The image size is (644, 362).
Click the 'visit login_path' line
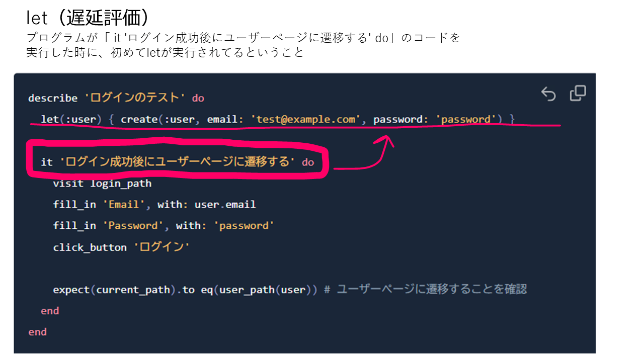pos(102,183)
